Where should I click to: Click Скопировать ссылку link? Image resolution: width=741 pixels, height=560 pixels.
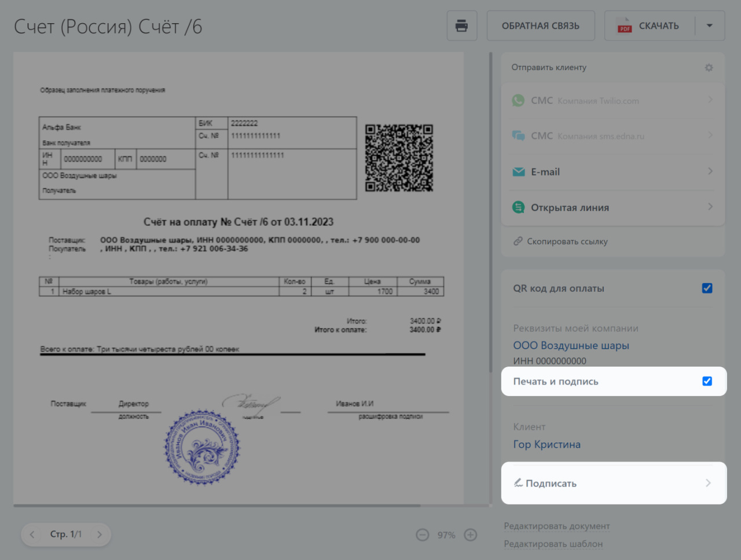pyautogui.click(x=567, y=241)
